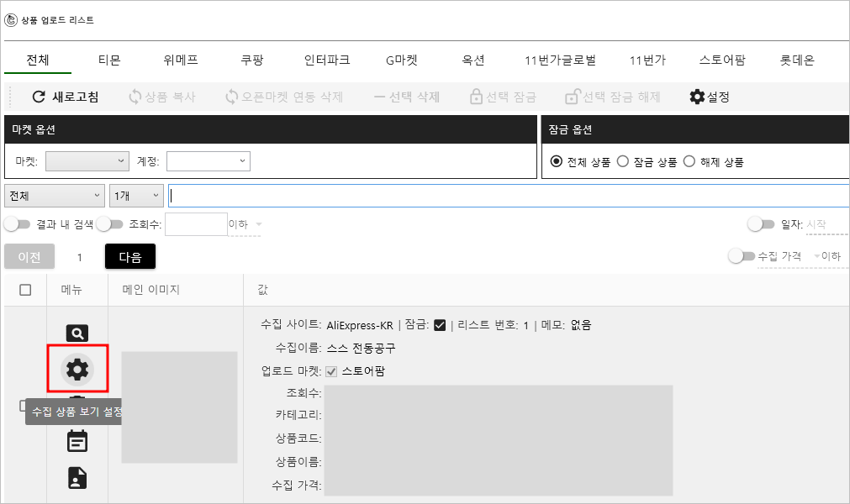Screen dimensions: 850x504
Task: Open the 11번가 tab
Action: click(x=647, y=60)
